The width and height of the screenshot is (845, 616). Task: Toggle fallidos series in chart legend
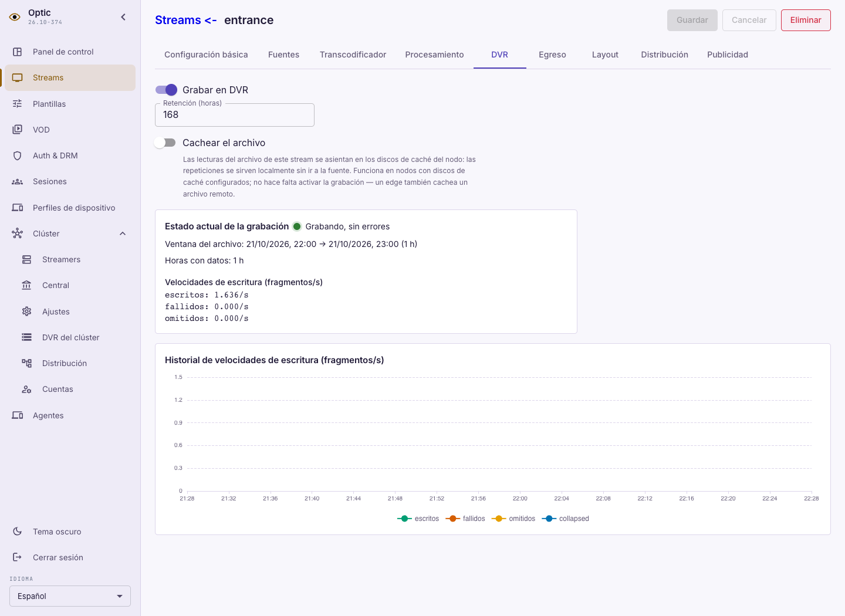pos(465,519)
